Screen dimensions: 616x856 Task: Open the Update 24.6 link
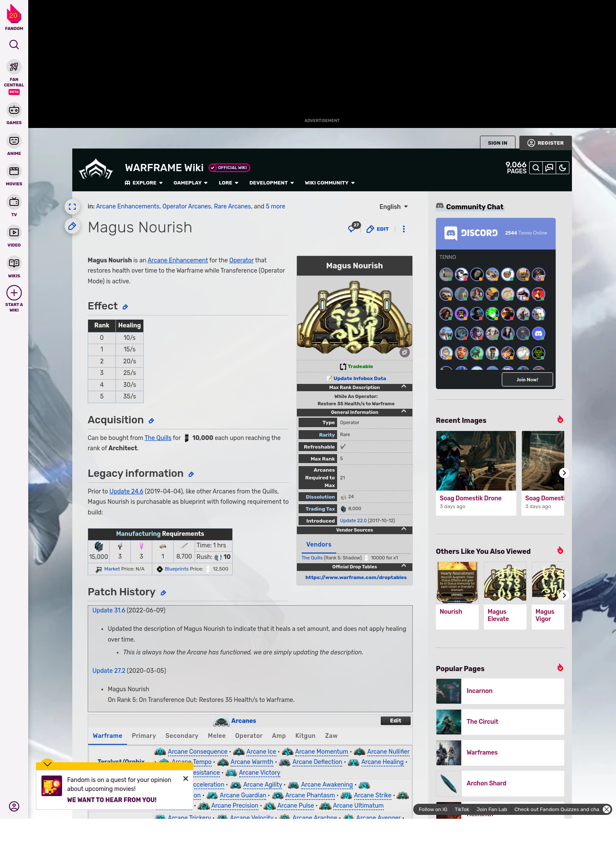click(x=126, y=491)
